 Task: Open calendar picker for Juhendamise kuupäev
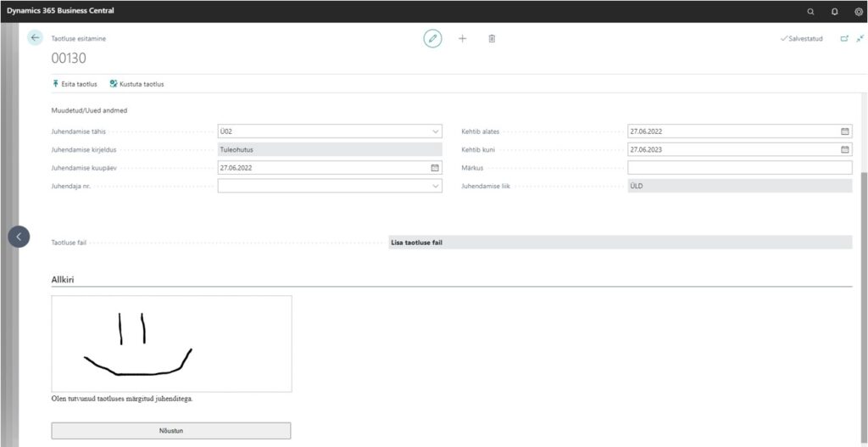pyautogui.click(x=435, y=167)
